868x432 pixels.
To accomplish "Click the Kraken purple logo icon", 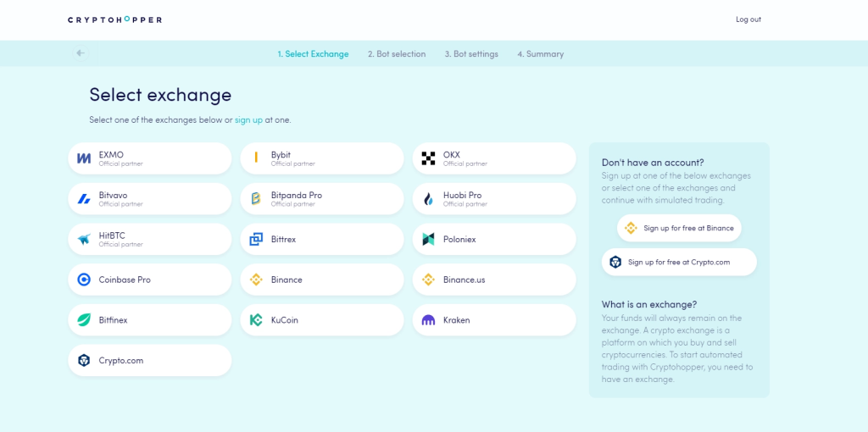I will (x=428, y=319).
